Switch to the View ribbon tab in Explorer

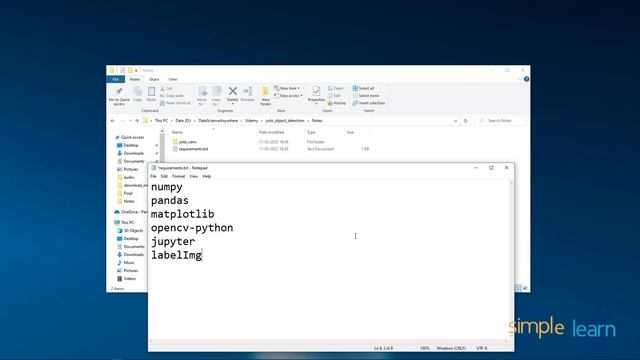point(173,79)
